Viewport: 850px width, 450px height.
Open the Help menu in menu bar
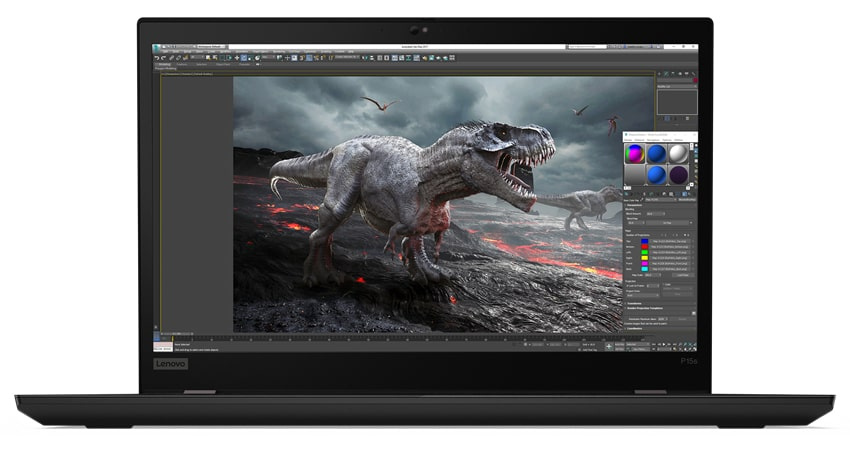pos(351,52)
